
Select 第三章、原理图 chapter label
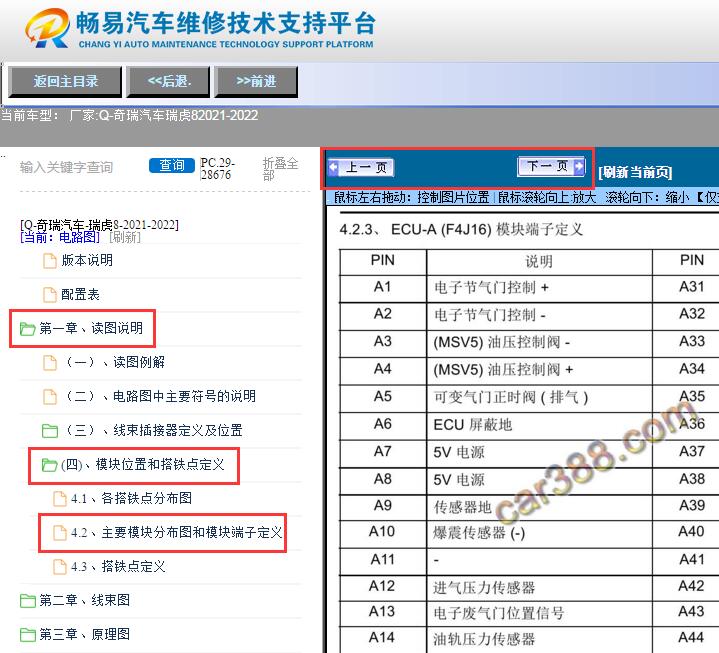pyautogui.click(x=84, y=634)
